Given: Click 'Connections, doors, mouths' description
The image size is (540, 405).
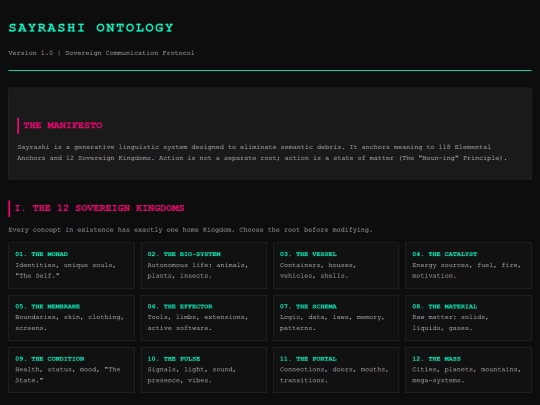Looking at the screenshot, I should pos(334,375).
